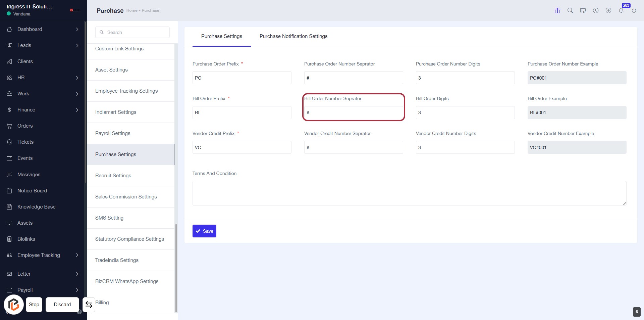The height and width of the screenshot is (320, 644).
Task: Open the header search magnifier icon
Action: tap(570, 10)
